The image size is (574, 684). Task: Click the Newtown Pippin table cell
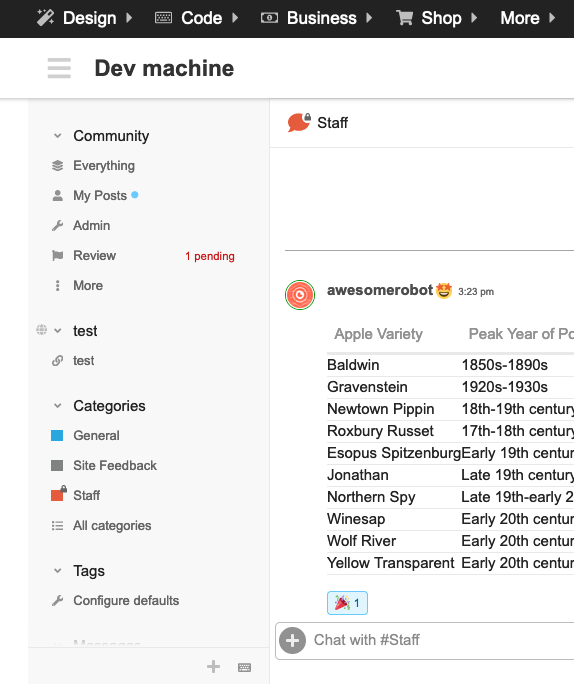(x=381, y=409)
